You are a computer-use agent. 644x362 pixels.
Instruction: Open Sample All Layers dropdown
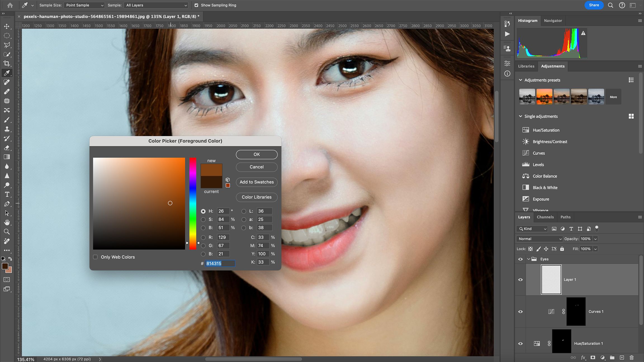156,5
